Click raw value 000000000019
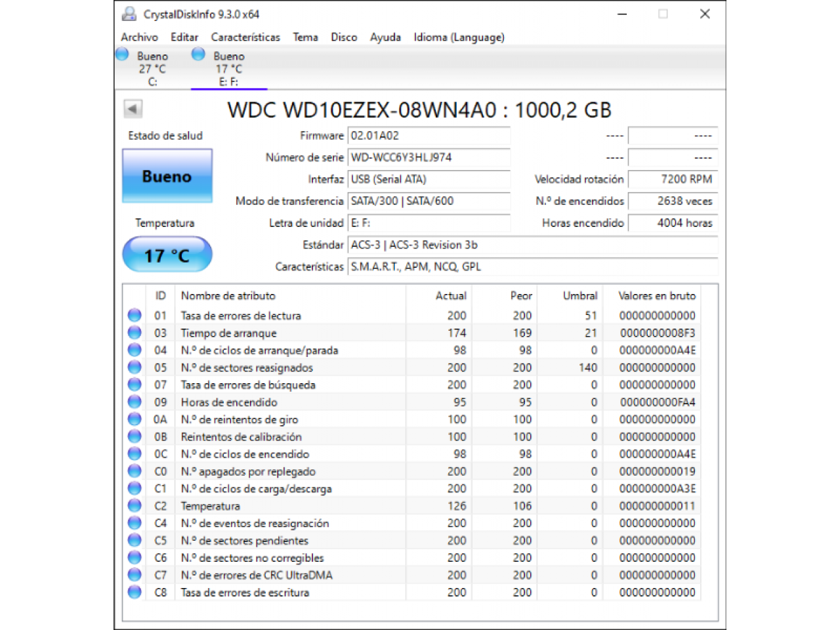Image resolution: width=840 pixels, height=630 pixels. (658, 471)
